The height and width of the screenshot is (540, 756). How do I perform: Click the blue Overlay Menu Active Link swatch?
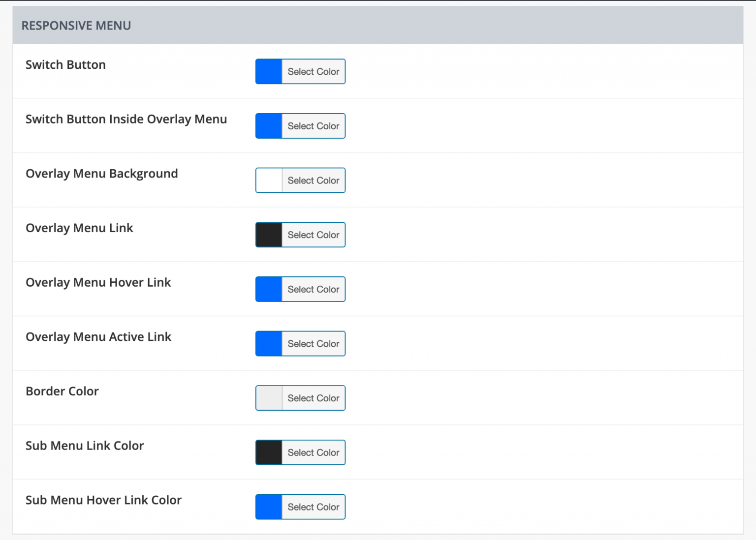coord(268,343)
